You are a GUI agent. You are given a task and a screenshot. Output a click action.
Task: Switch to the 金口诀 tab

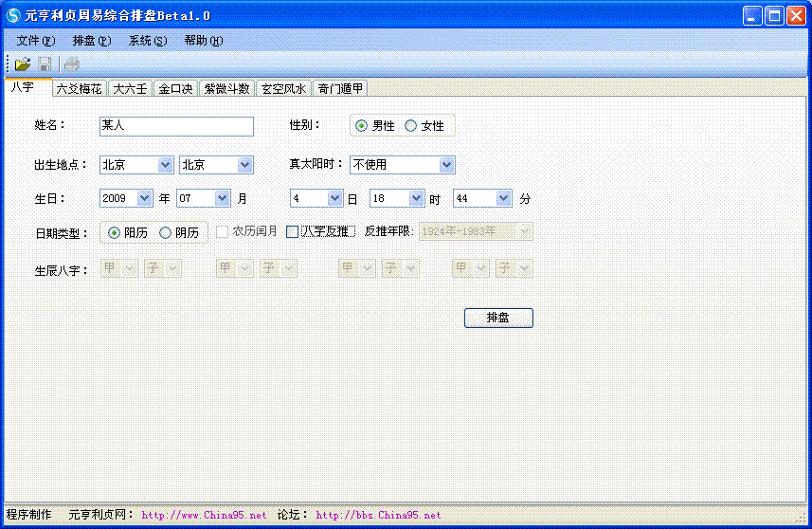(x=175, y=88)
